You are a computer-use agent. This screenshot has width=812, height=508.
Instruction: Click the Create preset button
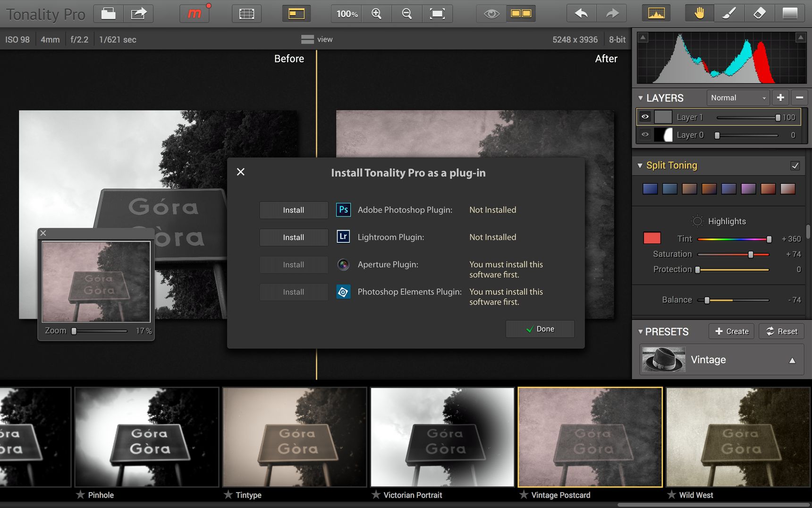(732, 331)
